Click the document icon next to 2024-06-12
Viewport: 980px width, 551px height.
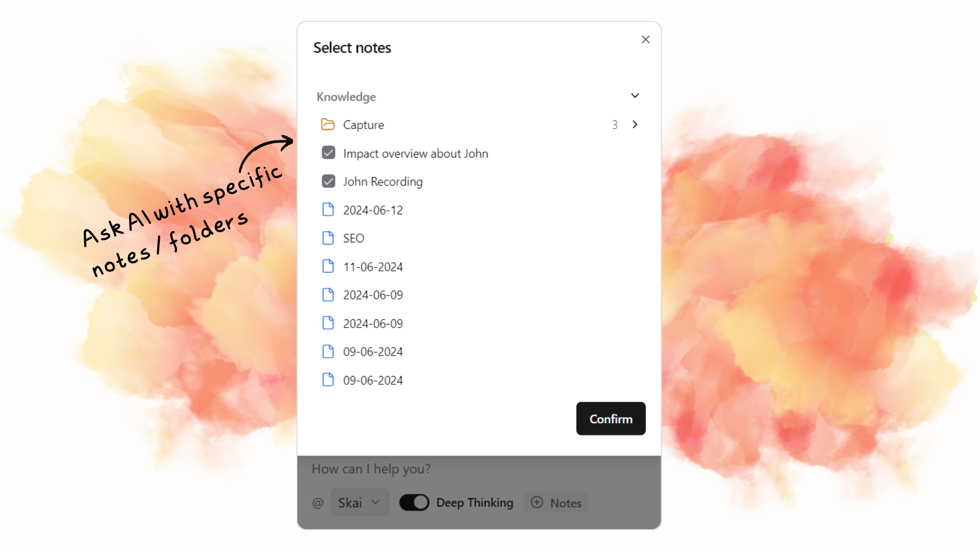329,209
